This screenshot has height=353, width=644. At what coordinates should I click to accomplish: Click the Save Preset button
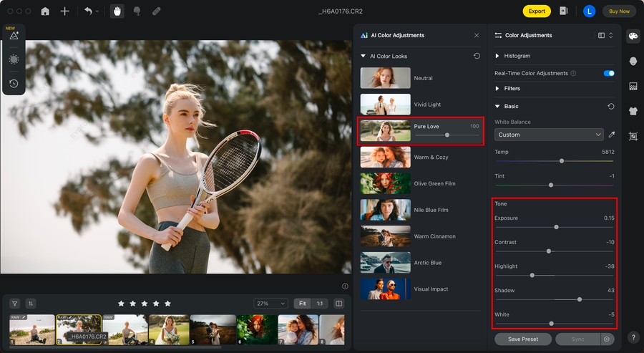523,339
